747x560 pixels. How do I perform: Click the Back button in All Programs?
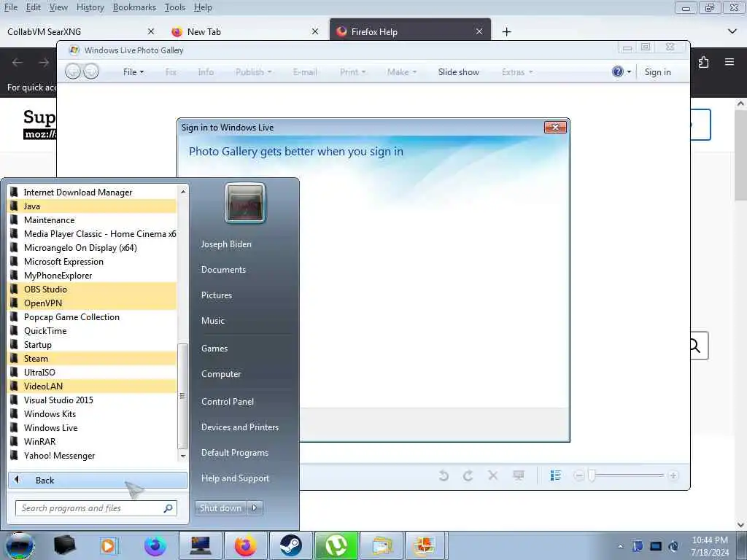[98, 480]
